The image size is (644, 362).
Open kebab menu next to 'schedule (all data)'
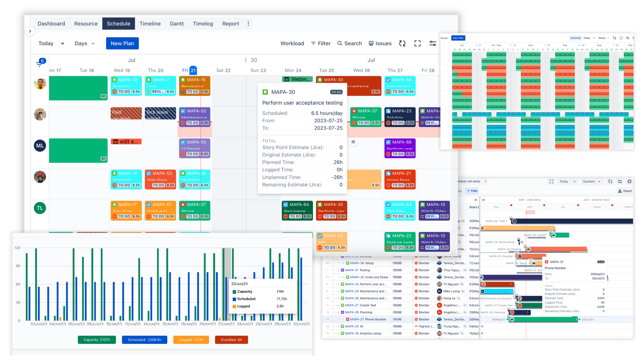coord(486,181)
